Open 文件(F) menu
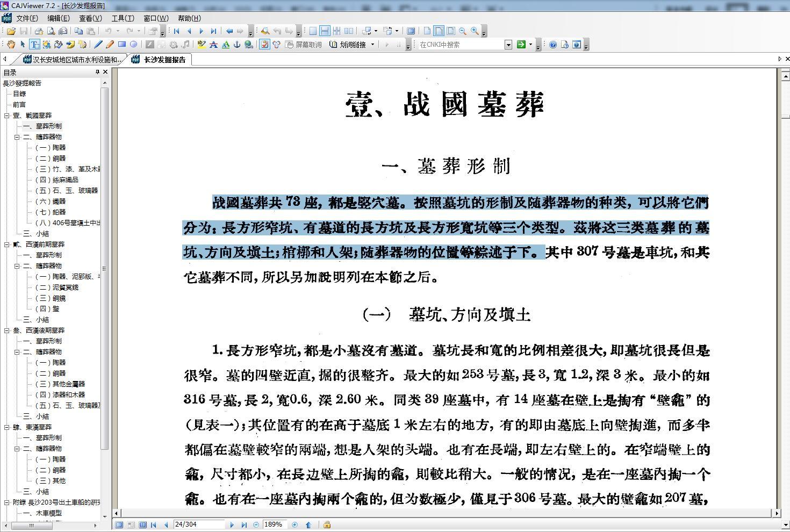Screen dimensions: 790x532 [27, 18]
